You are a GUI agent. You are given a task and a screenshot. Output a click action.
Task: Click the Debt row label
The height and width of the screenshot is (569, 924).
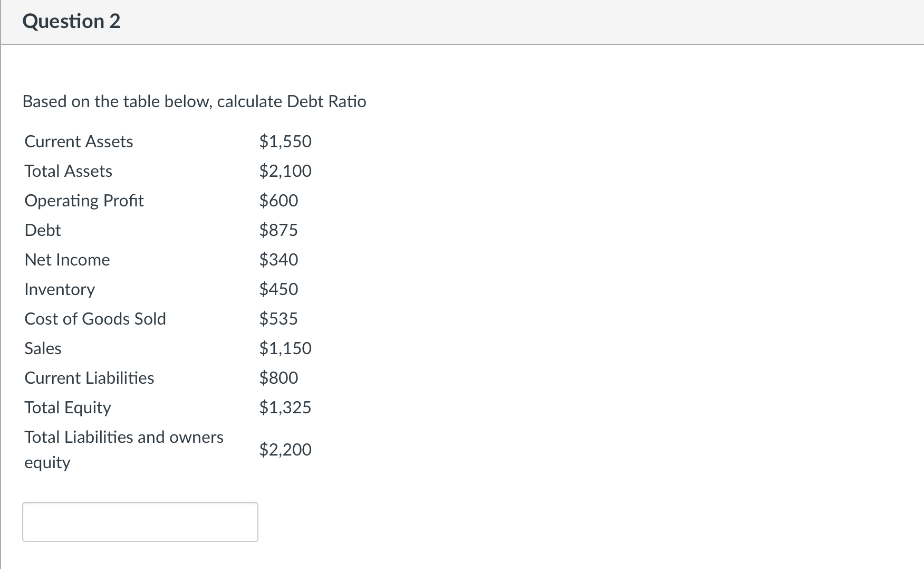(x=42, y=230)
